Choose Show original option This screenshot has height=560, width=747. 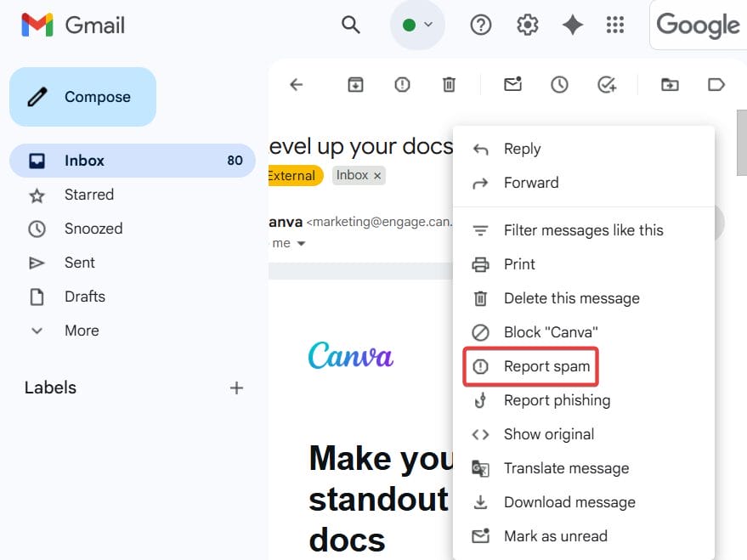pos(584,434)
